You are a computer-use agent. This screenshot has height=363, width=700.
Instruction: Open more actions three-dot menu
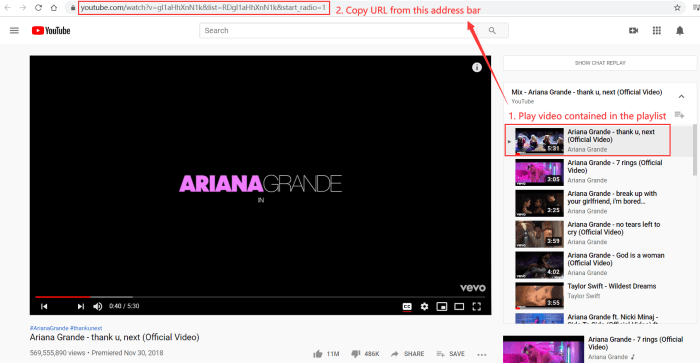[x=481, y=355]
